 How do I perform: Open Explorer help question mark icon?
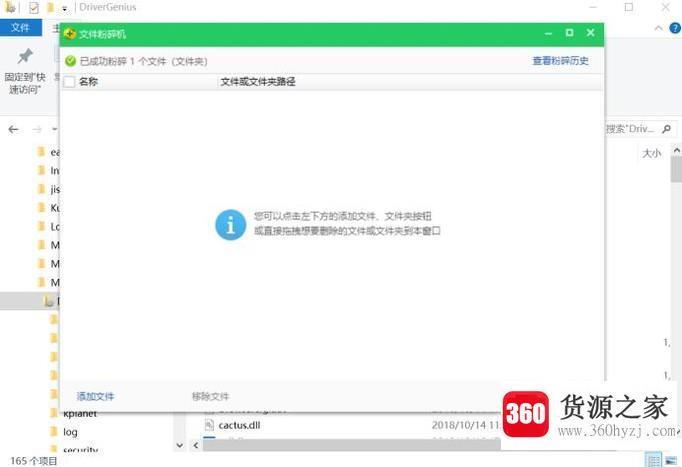point(675,29)
